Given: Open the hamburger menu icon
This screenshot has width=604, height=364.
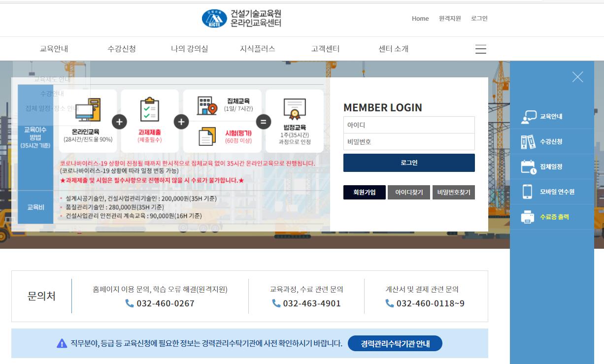Looking at the screenshot, I should [x=481, y=49].
